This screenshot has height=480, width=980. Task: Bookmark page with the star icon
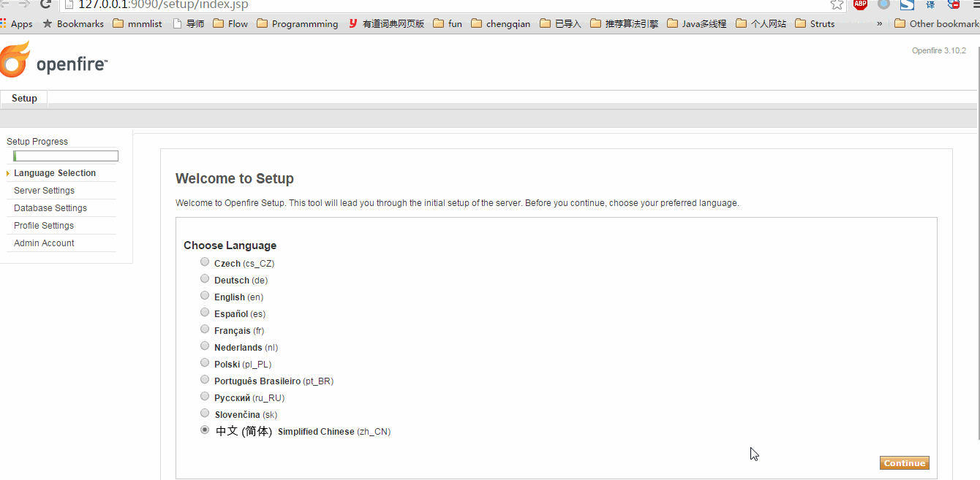(x=837, y=4)
